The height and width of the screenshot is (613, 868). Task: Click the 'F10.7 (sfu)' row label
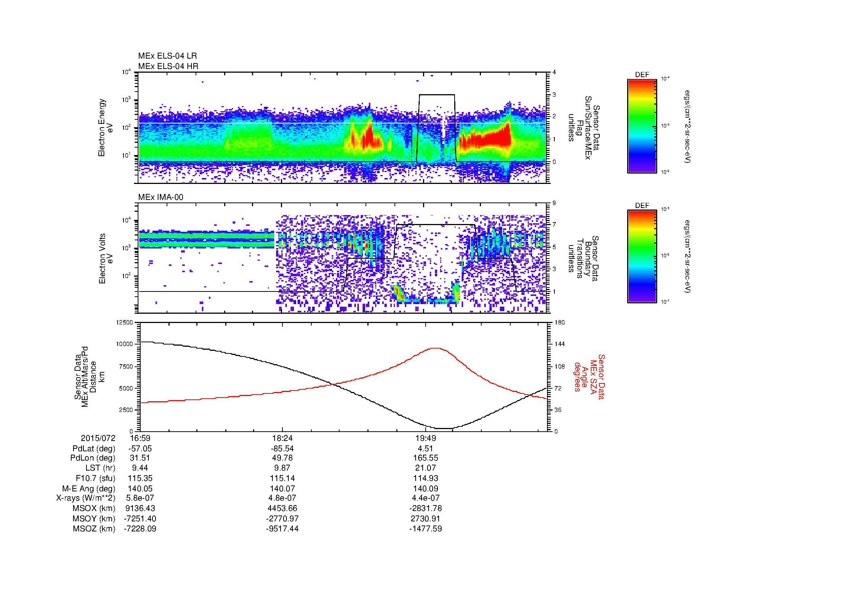[96, 478]
